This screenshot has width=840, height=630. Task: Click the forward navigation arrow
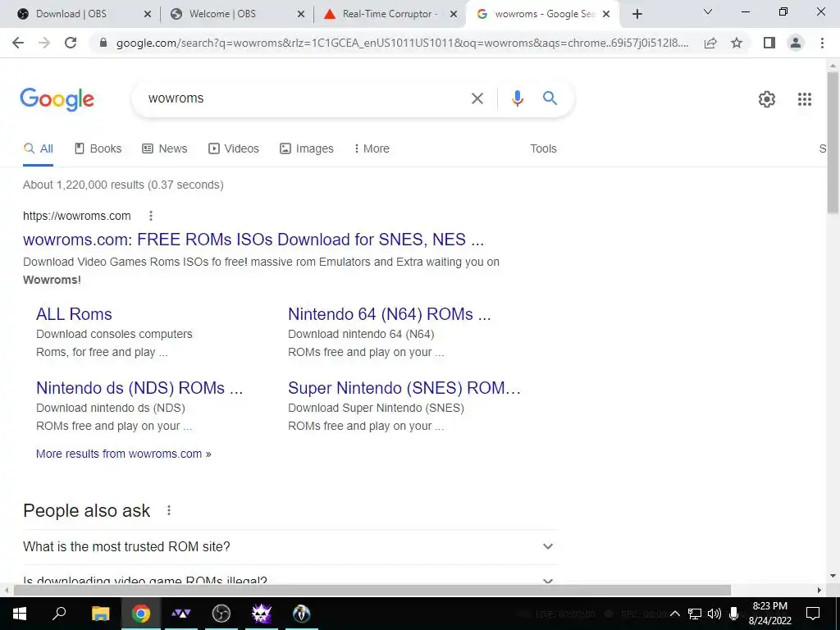pos(44,43)
